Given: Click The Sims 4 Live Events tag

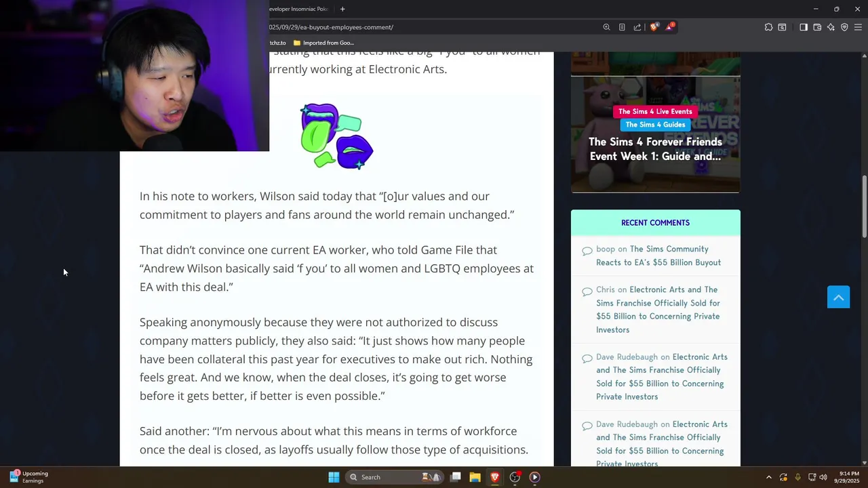Looking at the screenshot, I should tap(655, 111).
